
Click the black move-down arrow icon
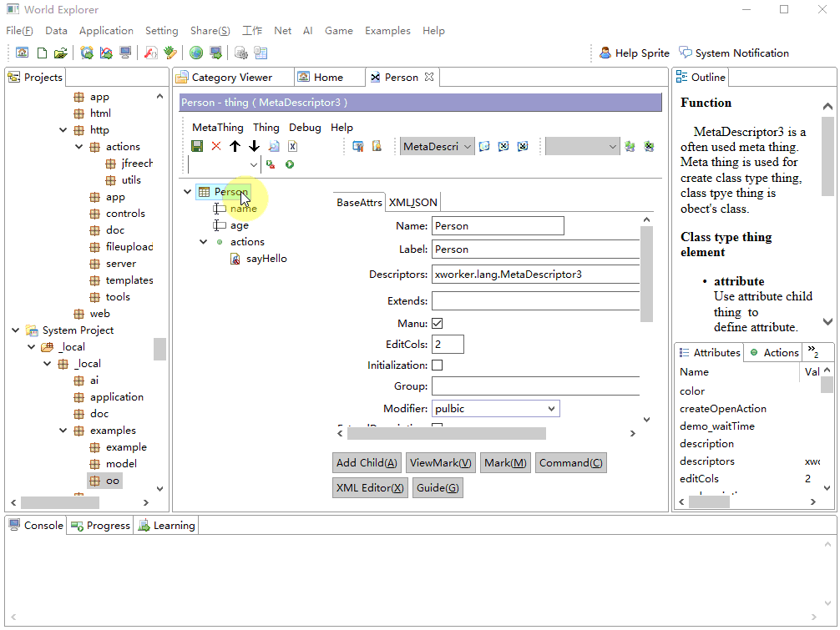pyautogui.click(x=255, y=146)
